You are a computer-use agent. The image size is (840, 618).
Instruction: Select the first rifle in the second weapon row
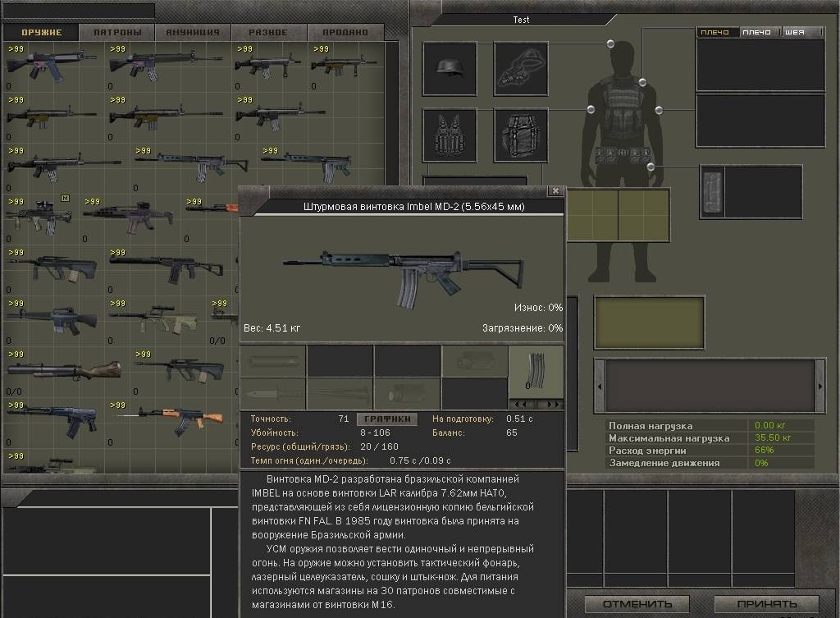[x=51, y=117]
